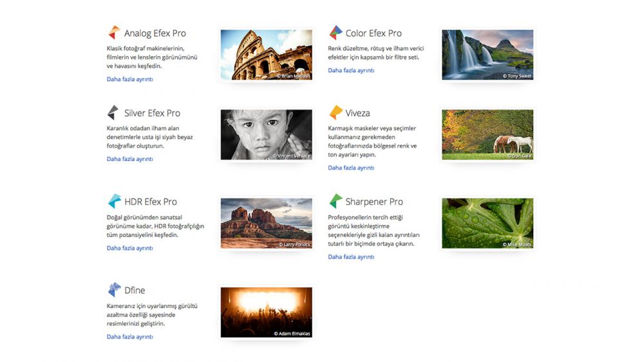Click 'Daha fazla ayrıntı' under Sharpener Pro
This screenshot has height=362, width=644.
tap(351, 257)
